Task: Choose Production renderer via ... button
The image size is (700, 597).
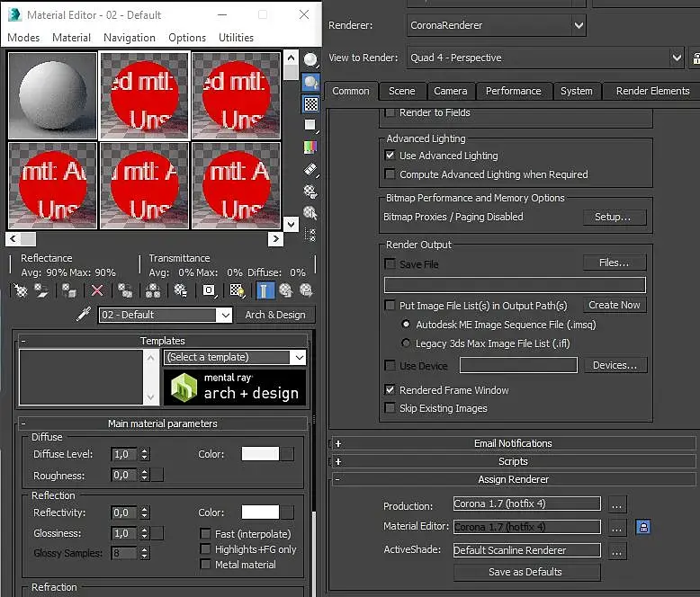Action: click(617, 504)
